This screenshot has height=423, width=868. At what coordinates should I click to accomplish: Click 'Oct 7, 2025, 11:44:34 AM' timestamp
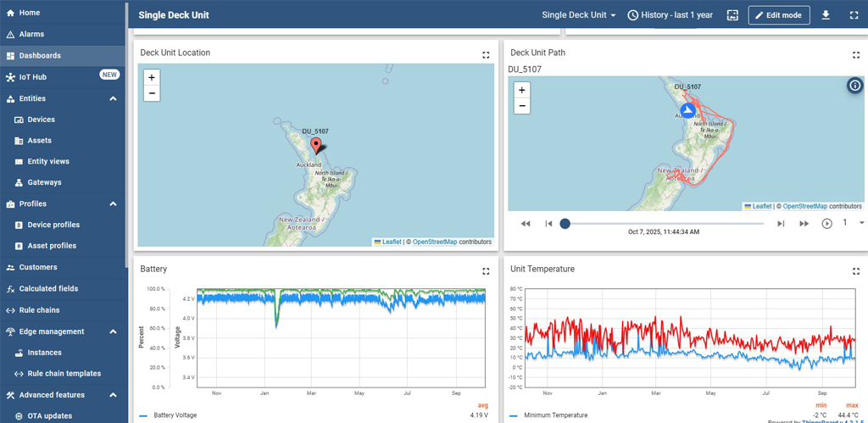coord(664,232)
